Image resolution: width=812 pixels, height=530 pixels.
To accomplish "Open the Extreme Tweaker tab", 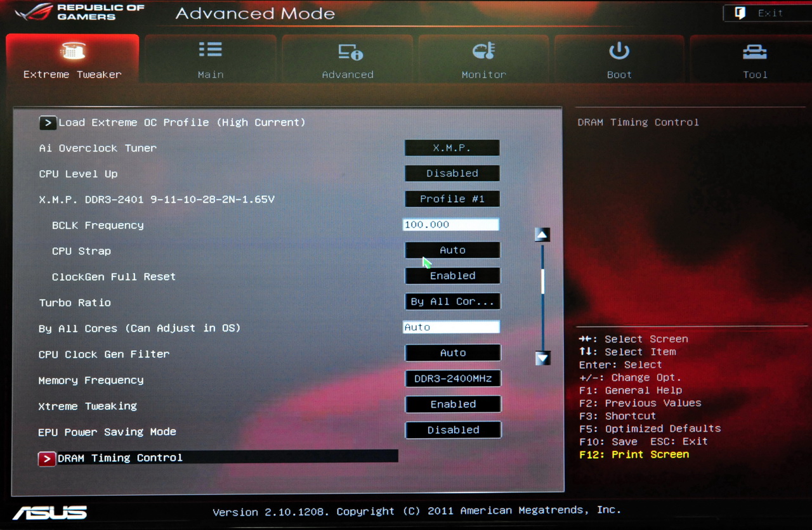I will tap(72, 58).
